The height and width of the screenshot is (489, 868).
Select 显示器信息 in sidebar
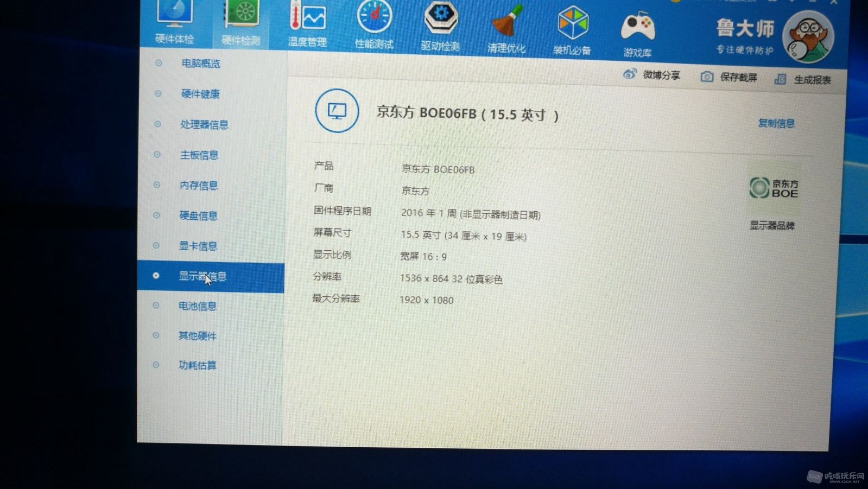click(211, 277)
